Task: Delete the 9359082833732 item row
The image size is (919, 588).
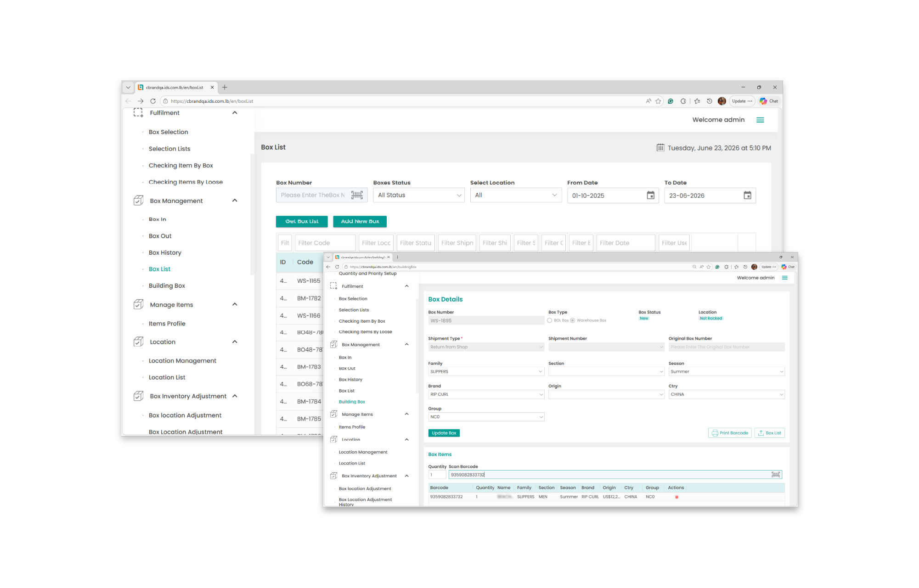Action: tap(677, 497)
